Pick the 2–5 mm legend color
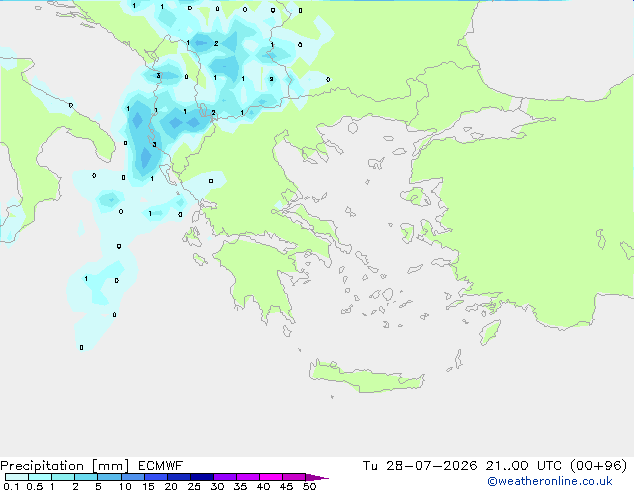634x490 pixels. coord(86,477)
